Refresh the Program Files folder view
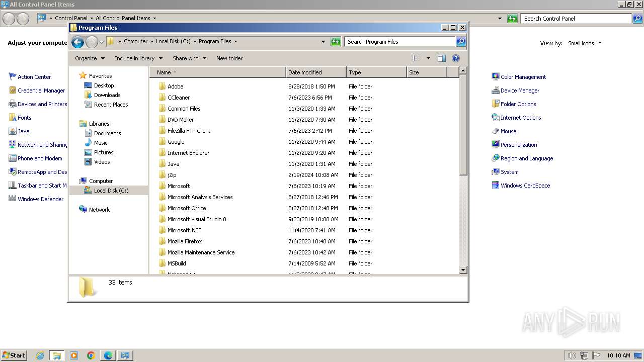The width and height of the screenshot is (644, 362). (336, 42)
